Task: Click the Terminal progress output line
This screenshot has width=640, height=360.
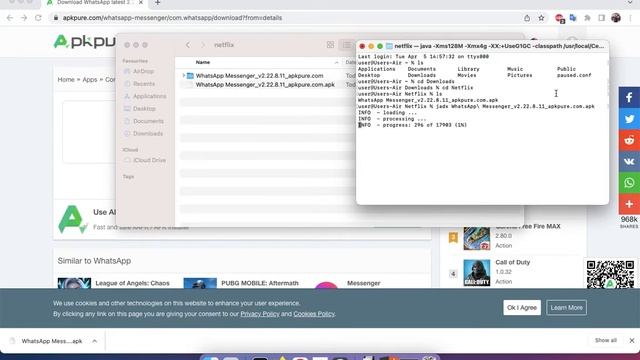Action: [413, 125]
